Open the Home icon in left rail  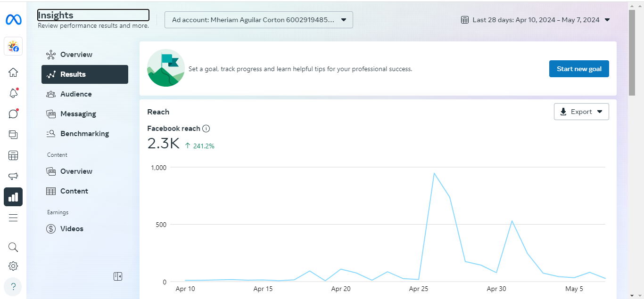[x=13, y=73]
